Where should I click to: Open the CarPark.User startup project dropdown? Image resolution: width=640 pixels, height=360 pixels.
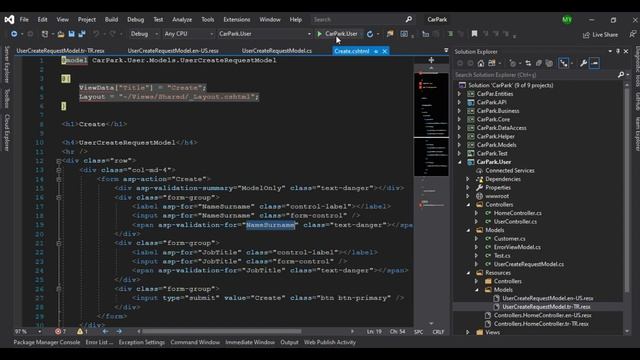[x=264, y=34]
